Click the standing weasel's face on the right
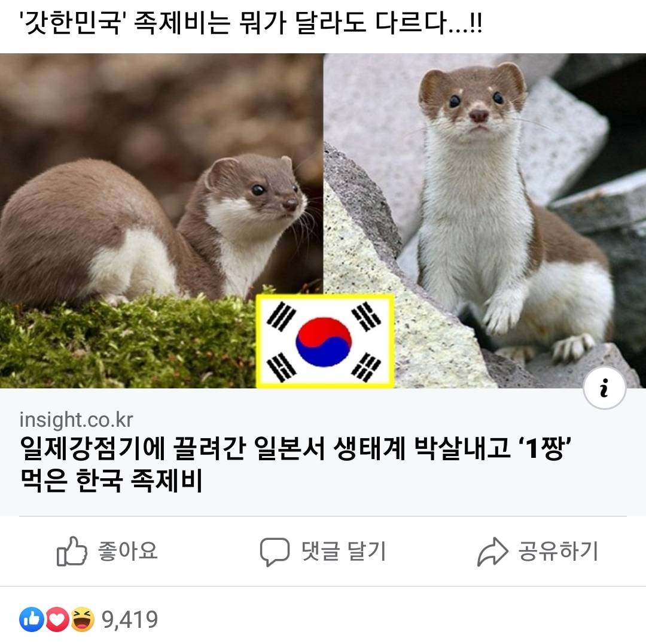Image resolution: width=646 pixels, height=644 pixels. pyautogui.click(x=473, y=101)
